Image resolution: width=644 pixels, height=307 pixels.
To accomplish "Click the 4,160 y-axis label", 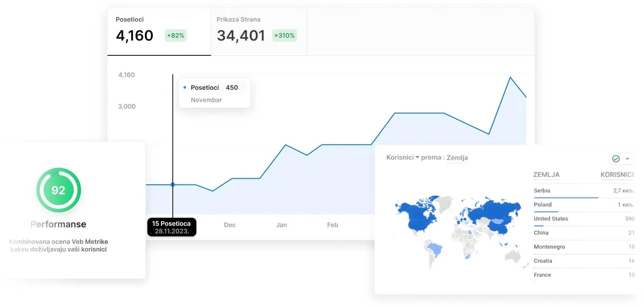I will click(x=127, y=75).
